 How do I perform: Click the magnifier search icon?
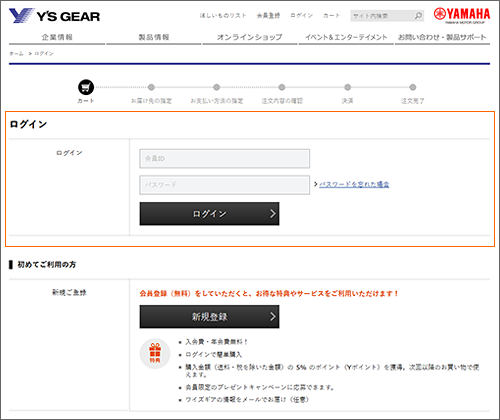coord(418,16)
